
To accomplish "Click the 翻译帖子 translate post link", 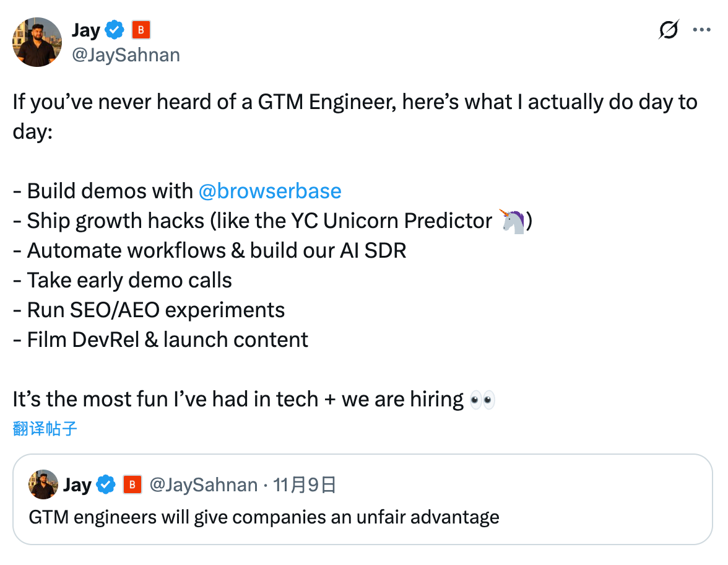I will click(x=45, y=428).
